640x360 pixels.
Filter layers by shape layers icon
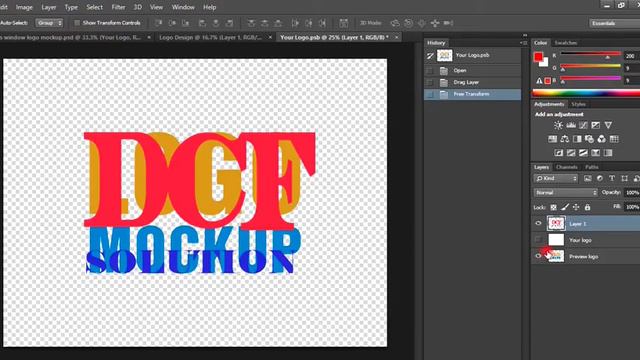click(624, 178)
